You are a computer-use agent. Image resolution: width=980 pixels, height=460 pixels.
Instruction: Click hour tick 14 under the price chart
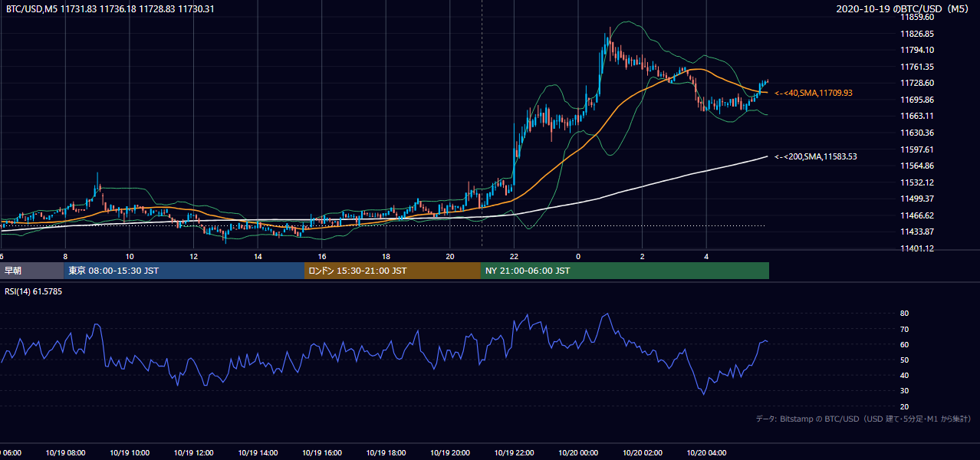tap(258, 256)
